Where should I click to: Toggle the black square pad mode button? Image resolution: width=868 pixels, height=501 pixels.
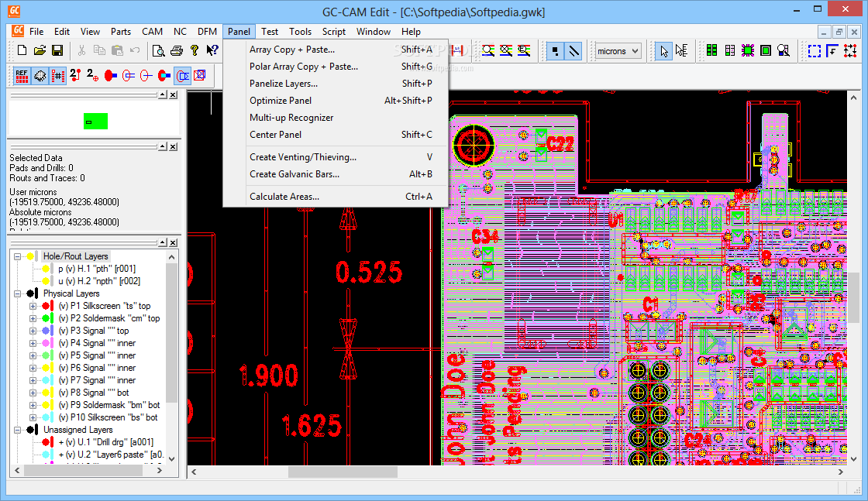tap(555, 51)
